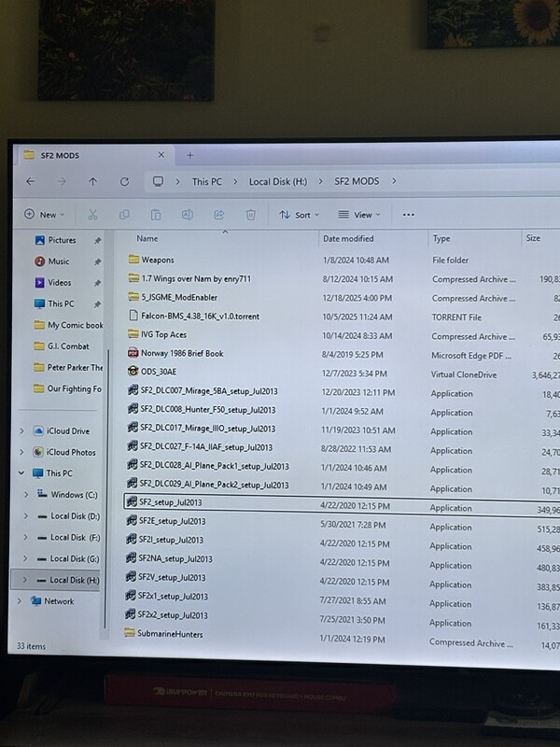Click the Cut scissors icon
Screen dimensions: 560x747
(92, 215)
